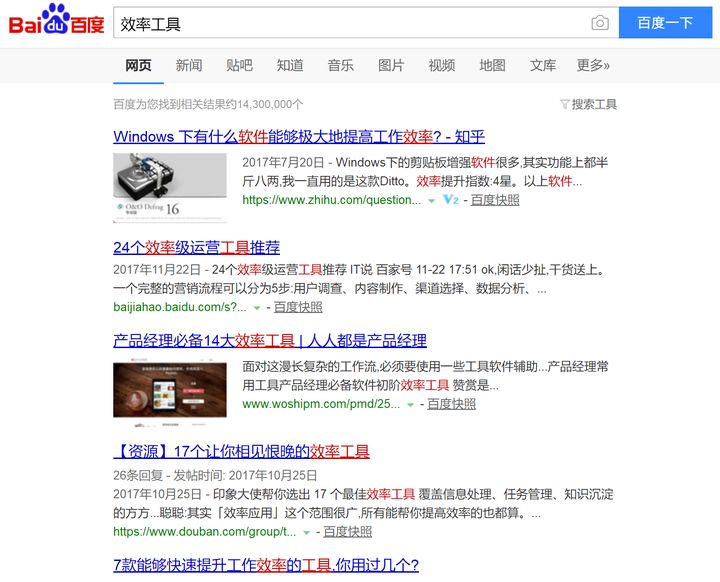Click the O&O Defrag 16 thumbnail image
The height and width of the screenshot is (582, 720).
170,188
